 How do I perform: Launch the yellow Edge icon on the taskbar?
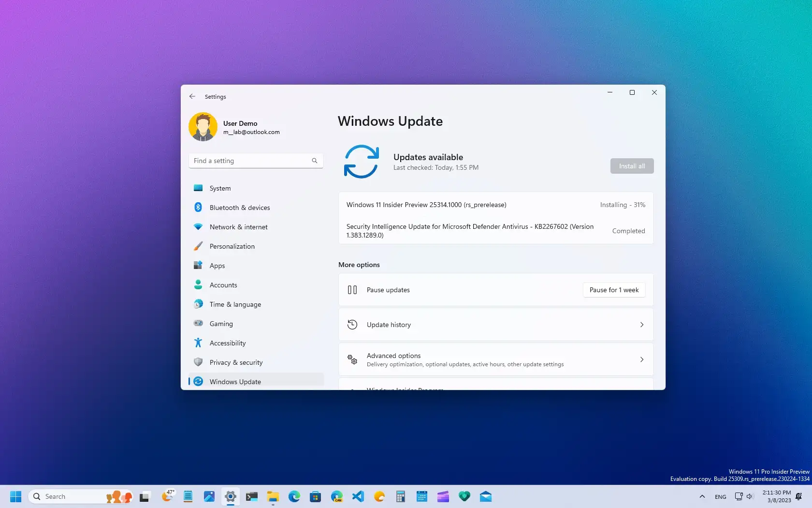[379, 496]
